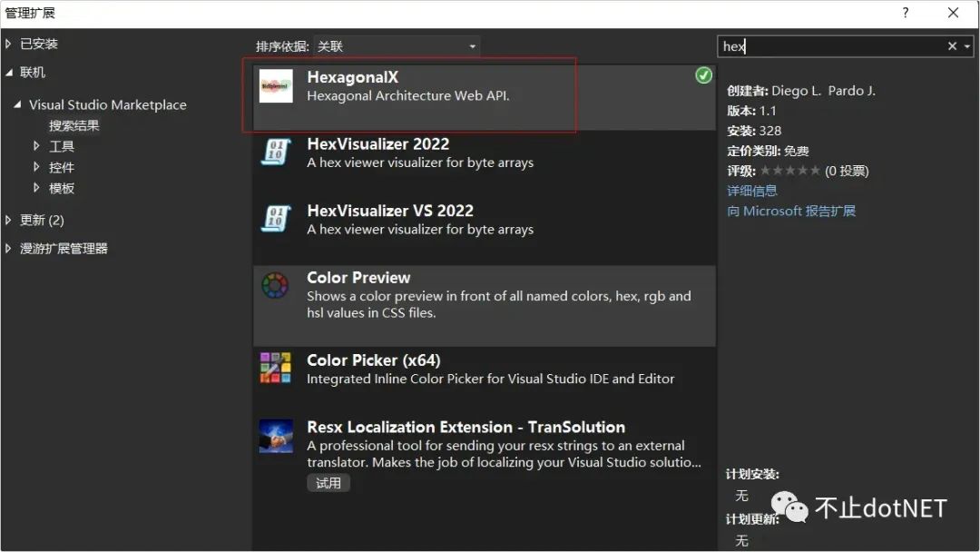980x552 pixels.
Task: Click the 计划安装 heading
Action: [x=752, y=474]
